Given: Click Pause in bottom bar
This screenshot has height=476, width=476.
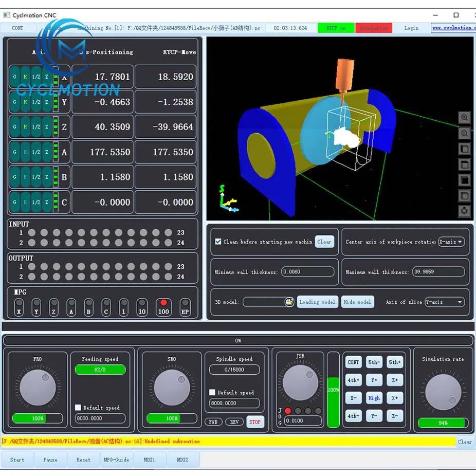Looking at the screenshot, I should (50, 460).
